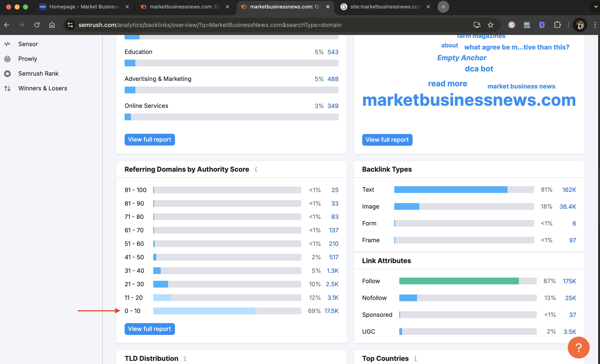
Task: Go back using the browser back arrow
Action: click(x=7, y=25)
